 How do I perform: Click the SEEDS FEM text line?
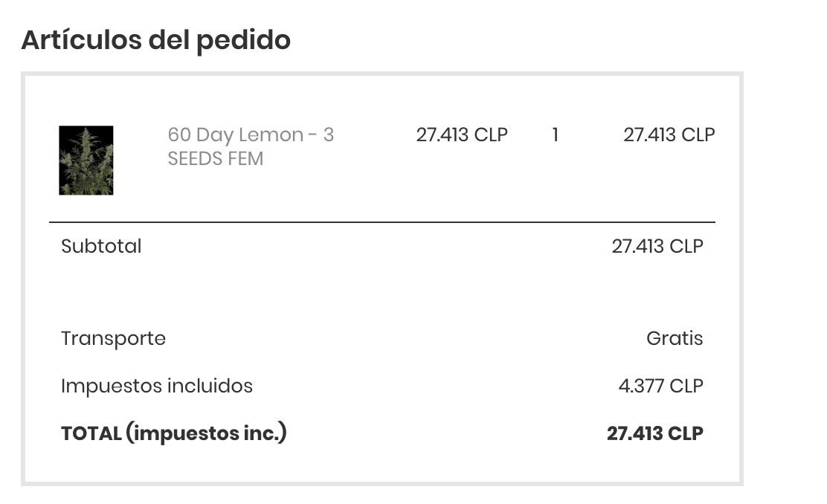click(216, 159)
